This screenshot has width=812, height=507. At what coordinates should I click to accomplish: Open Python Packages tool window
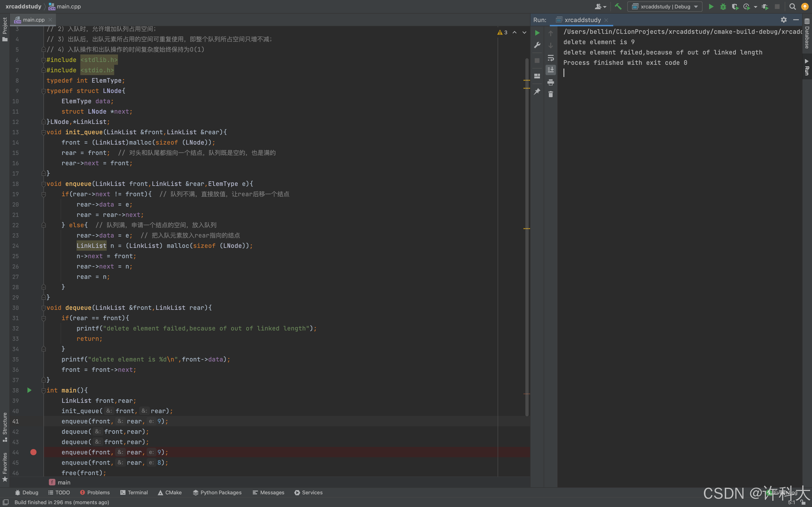point(217,492)
